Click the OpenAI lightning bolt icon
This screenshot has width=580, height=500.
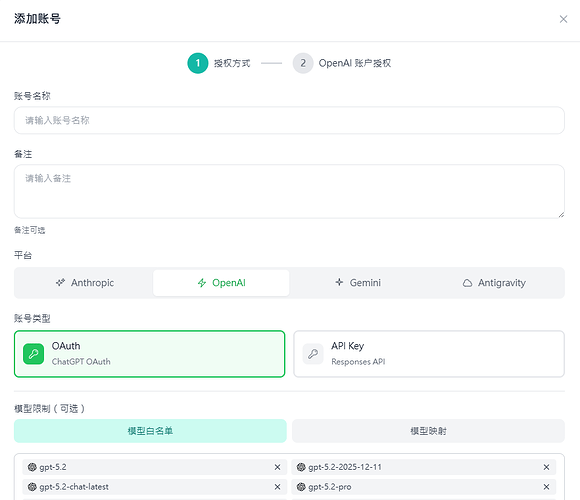pos(202,283)
